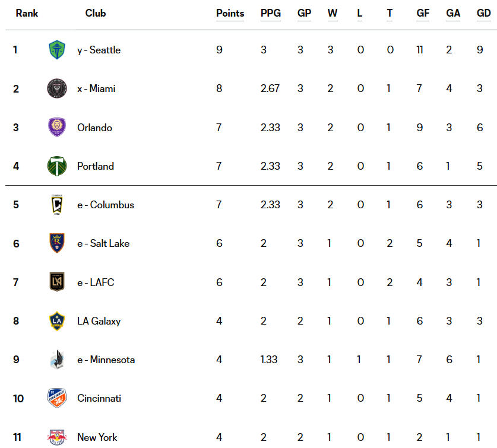Sort by the W wins column

point(333,13)
